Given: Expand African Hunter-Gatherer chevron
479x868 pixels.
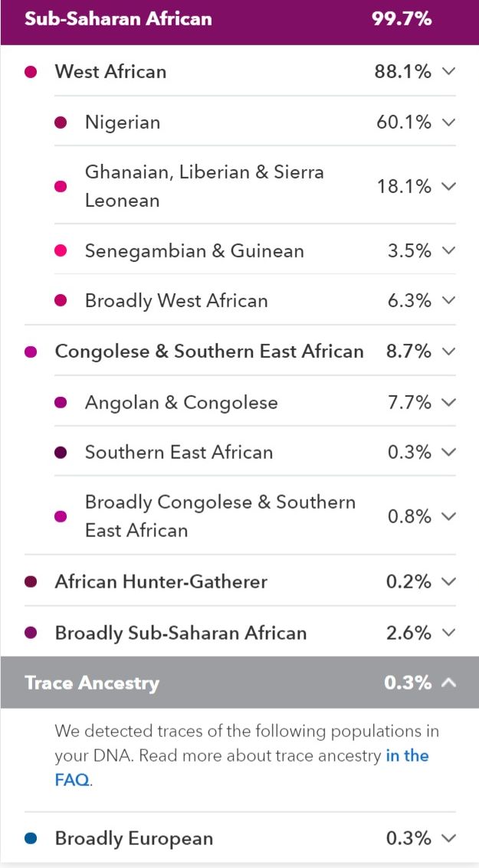Looking at the screenshot, I should 449,581.
